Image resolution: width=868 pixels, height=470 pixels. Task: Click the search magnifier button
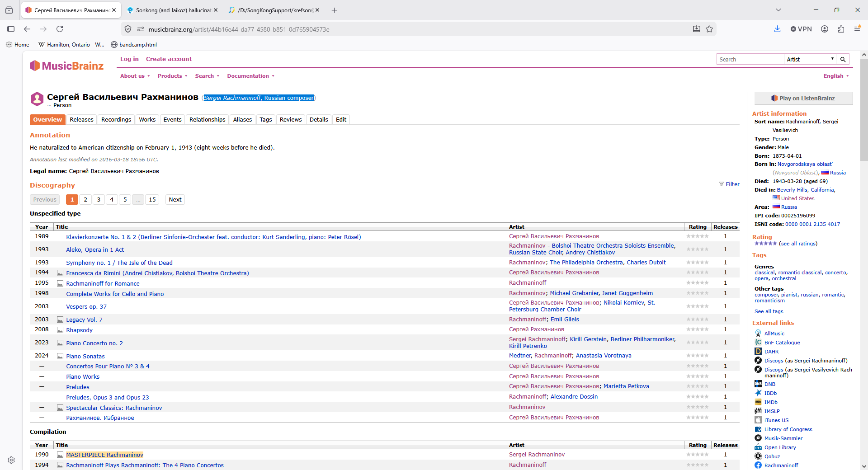pyautogui.click(x=843, y=59)
